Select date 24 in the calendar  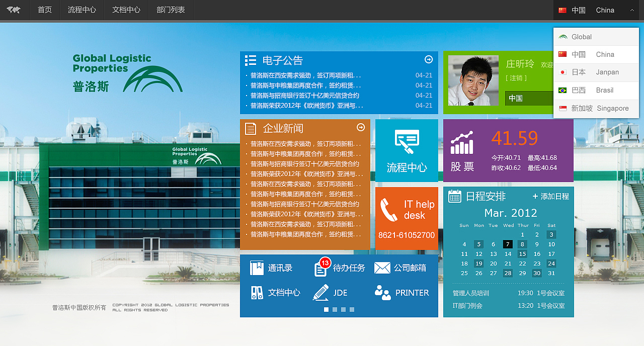pyautogui.click(x=551, y=264)
